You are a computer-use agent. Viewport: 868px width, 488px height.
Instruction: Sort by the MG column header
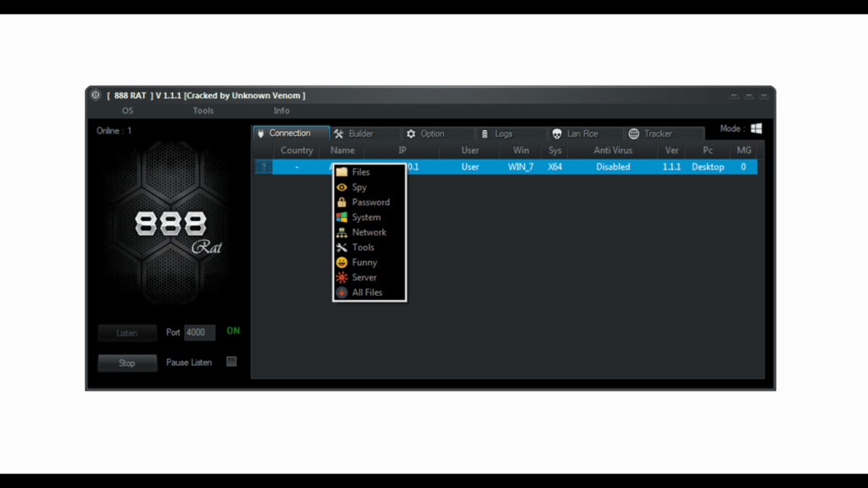(744, 150)
